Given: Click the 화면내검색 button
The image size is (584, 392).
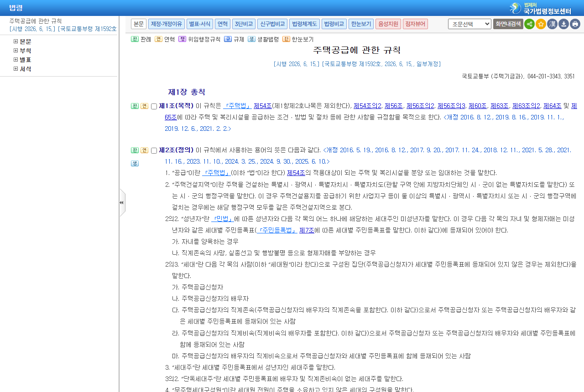Looking at the screenshot, I should 508,24.
